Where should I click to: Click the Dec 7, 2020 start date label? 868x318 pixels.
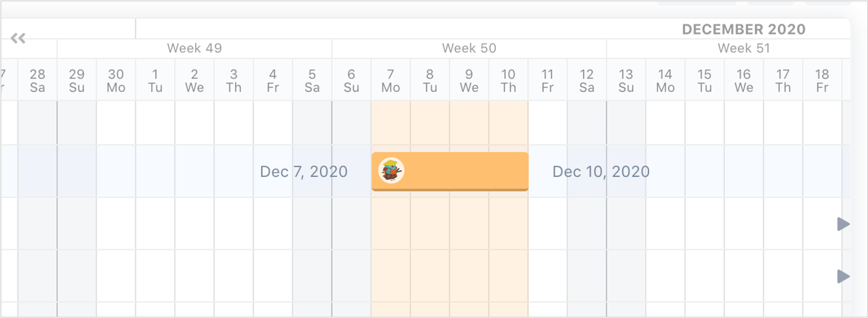[x=303, y=171]
